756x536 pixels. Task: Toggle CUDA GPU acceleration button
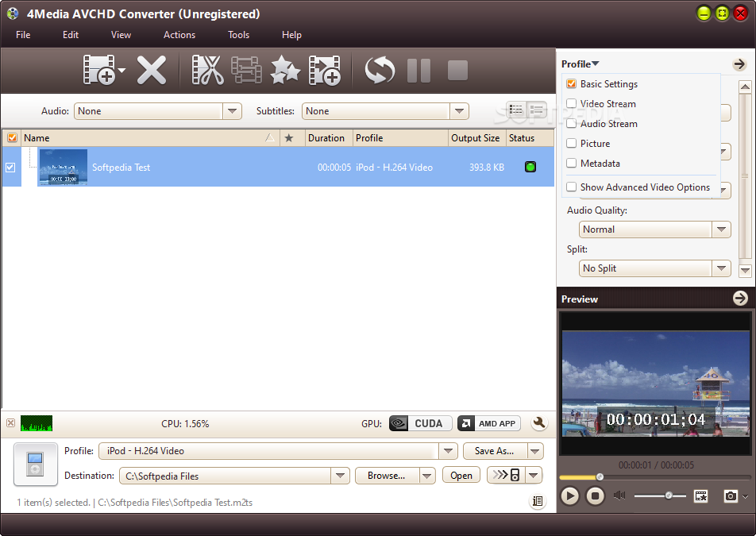coord(420,423)
